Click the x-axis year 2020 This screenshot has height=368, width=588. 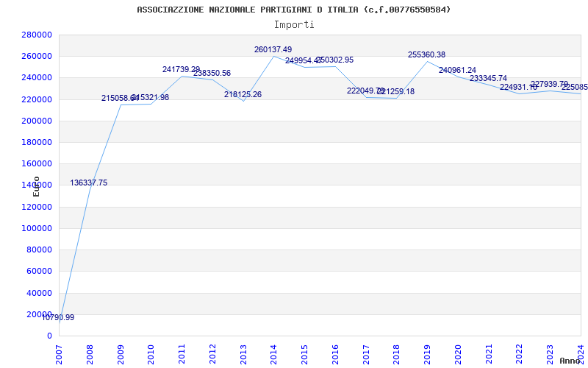458,355
